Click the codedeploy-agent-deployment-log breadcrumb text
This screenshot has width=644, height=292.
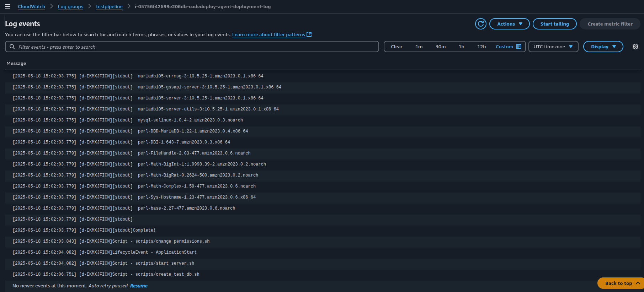click(x=203, y=6)
